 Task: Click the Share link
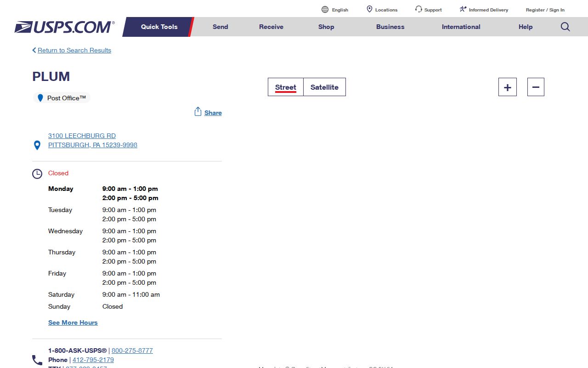213,113
